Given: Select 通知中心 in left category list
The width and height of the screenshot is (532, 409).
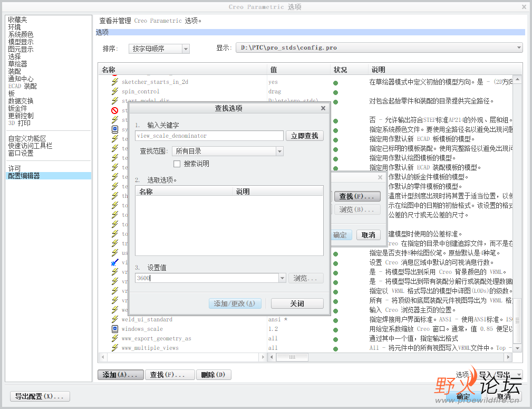Looking at the screenshot, I should (x=21, y=79).
